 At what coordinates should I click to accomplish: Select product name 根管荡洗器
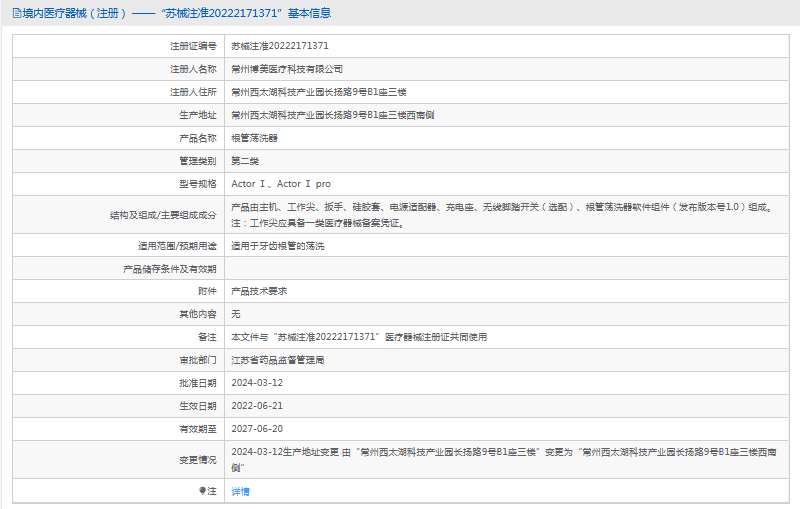[x=254, y=138]
